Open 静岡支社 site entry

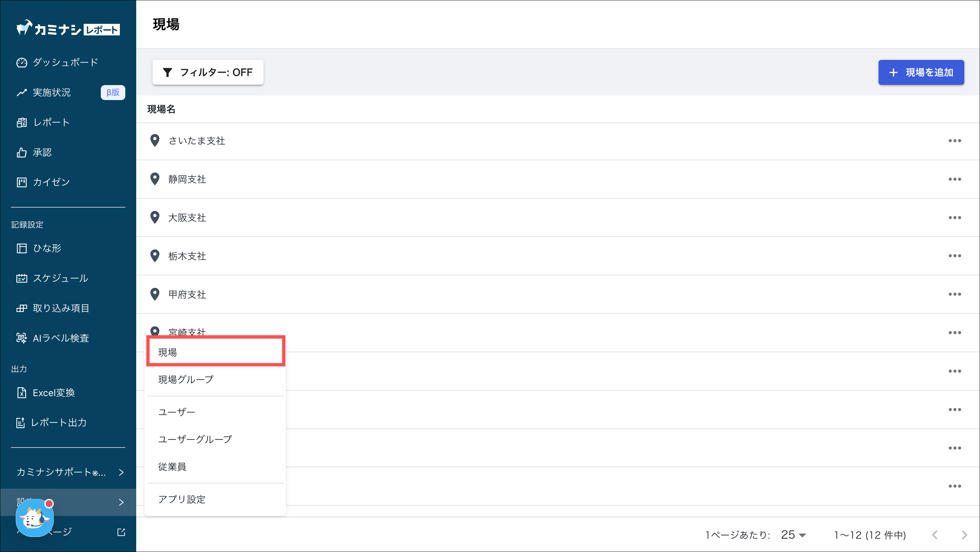[187, 179]
